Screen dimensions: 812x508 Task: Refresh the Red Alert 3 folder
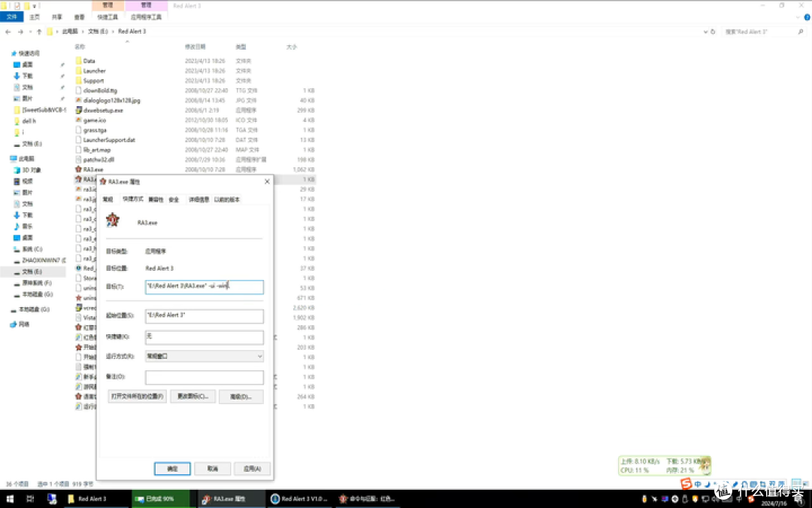[713, 32]
